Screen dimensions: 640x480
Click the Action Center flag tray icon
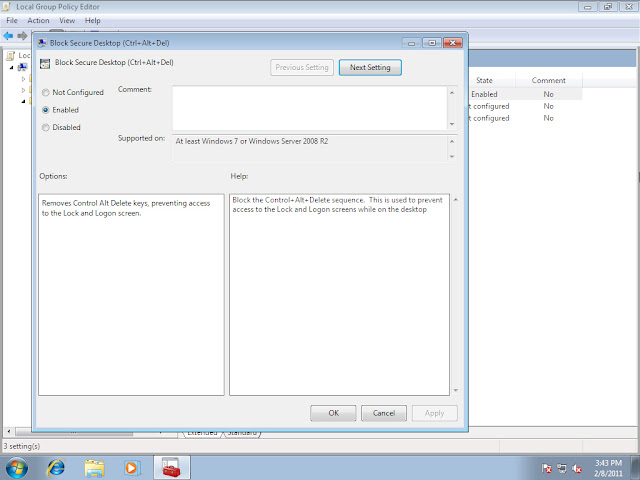[547, 468]
